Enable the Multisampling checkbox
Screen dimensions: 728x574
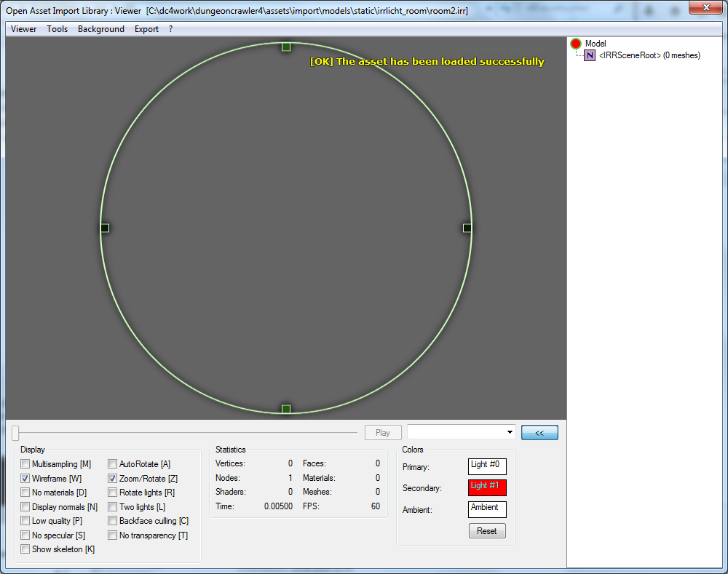coord(25,464)
